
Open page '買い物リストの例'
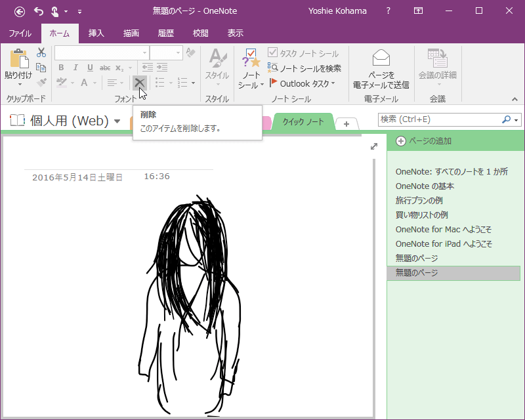tap(421, 215)
